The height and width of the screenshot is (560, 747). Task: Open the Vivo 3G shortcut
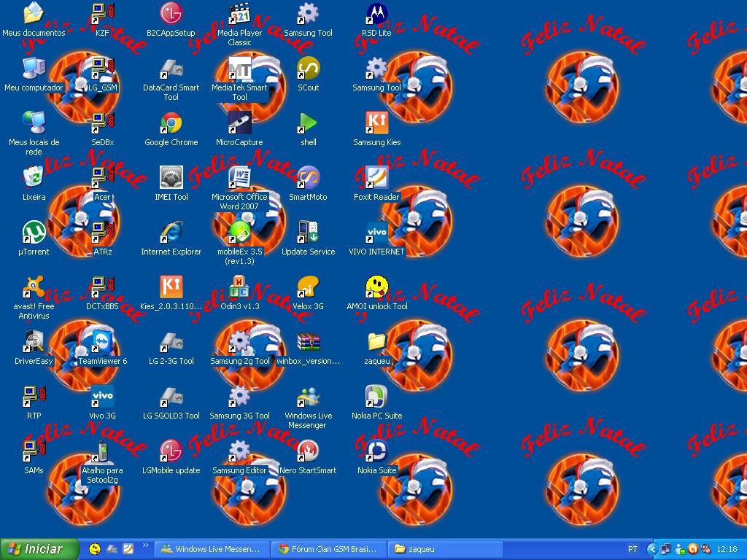(102, 397)
